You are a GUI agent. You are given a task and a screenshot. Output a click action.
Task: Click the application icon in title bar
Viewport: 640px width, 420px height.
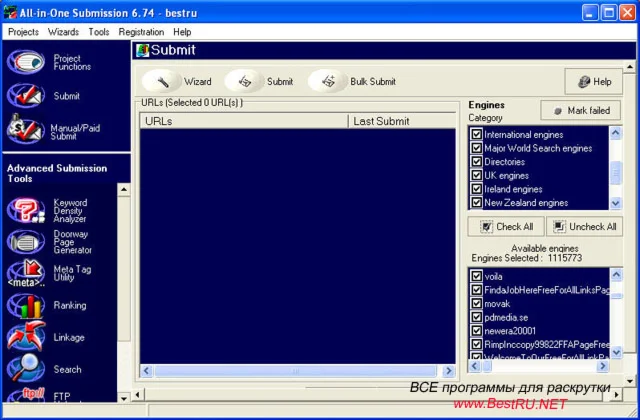point(10,13)
